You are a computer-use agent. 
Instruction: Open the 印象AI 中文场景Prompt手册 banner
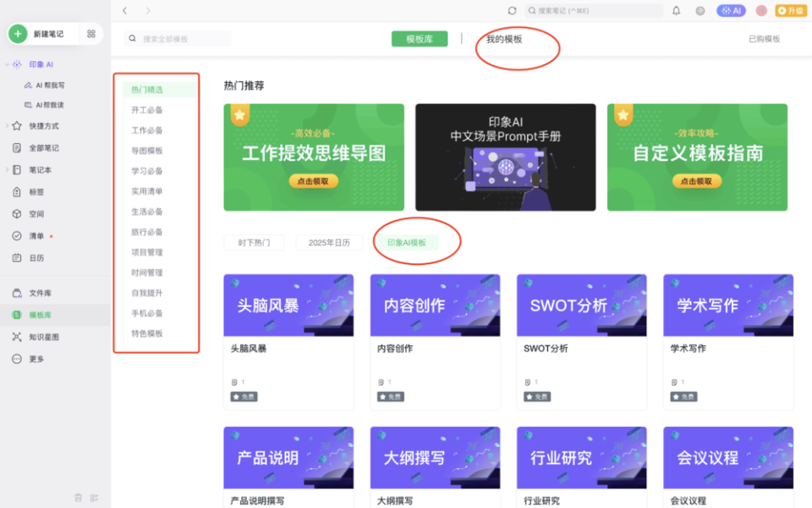[x=506, y=157]
